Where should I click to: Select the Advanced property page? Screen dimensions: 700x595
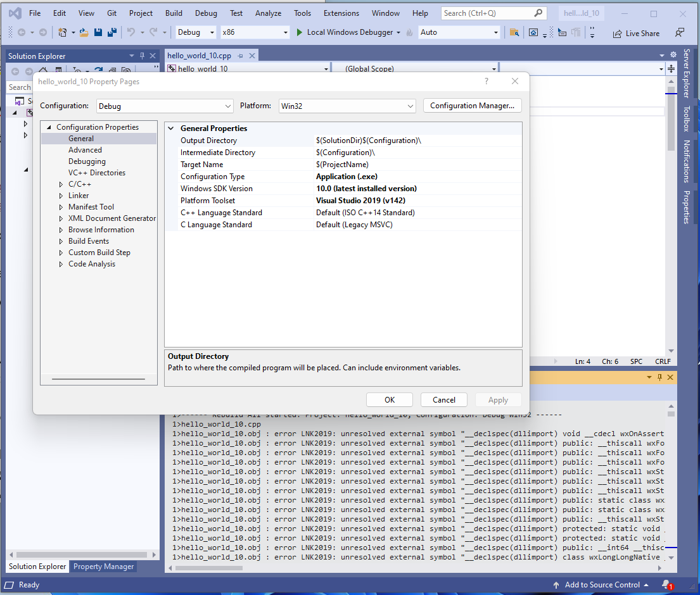(85, 150)
